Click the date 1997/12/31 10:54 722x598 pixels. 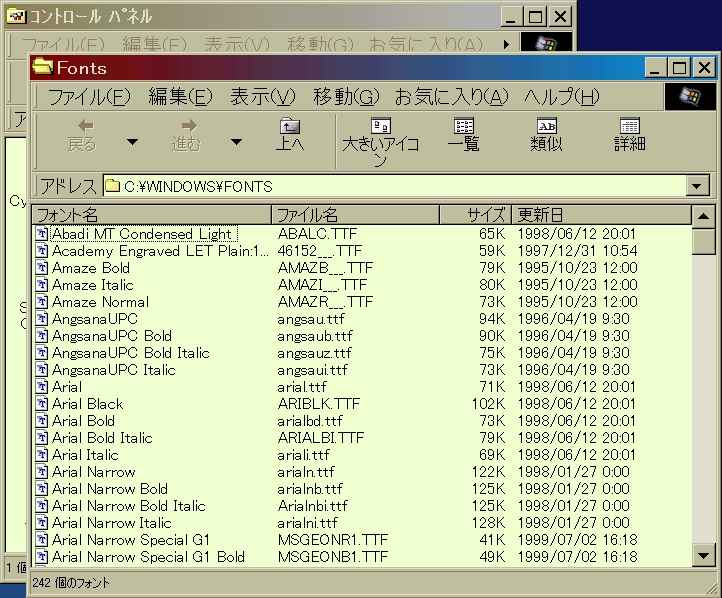pos(577,251)
